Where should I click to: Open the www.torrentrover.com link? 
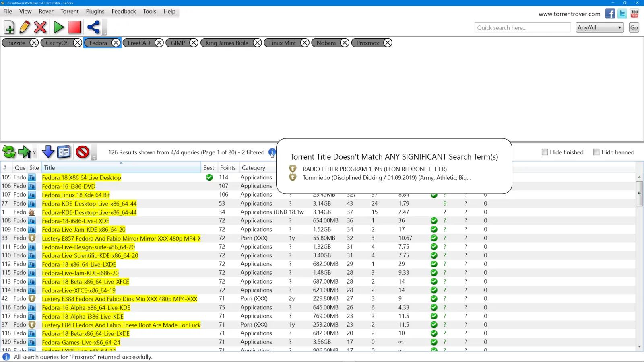click(569, 14)
